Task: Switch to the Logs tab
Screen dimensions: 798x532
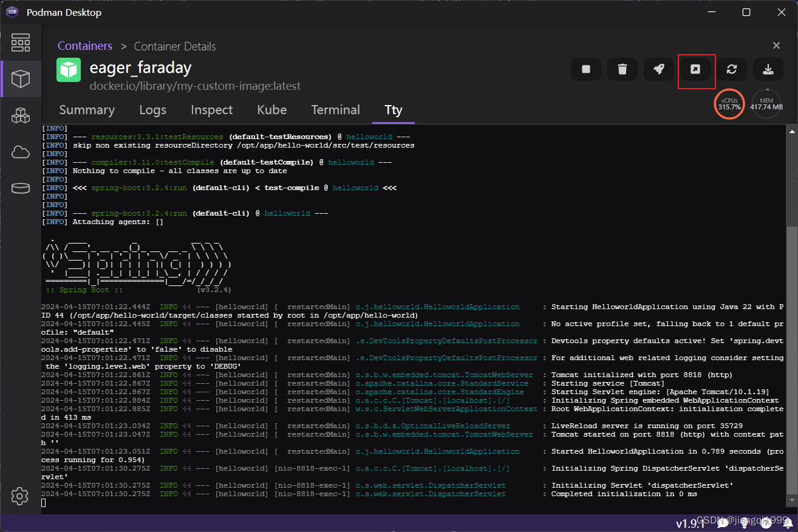Action: click(152, 110)
